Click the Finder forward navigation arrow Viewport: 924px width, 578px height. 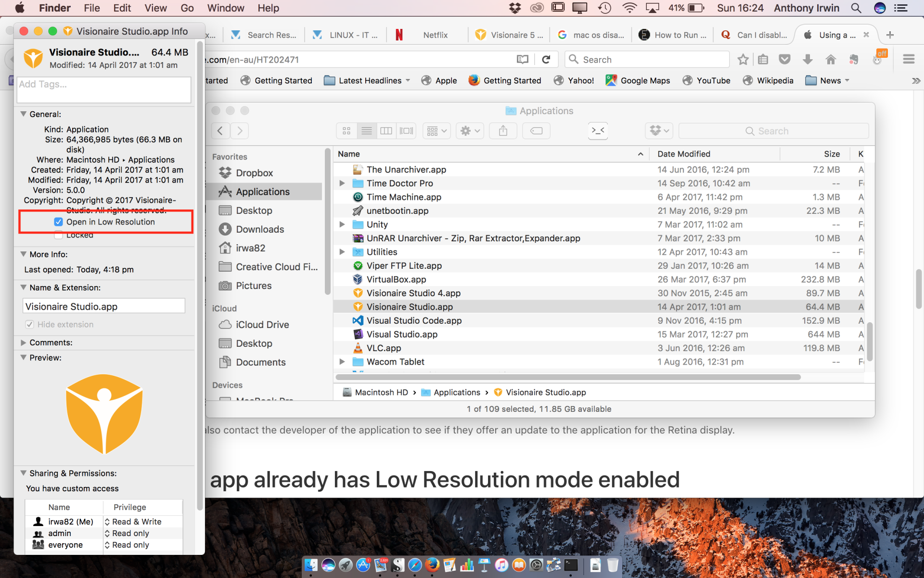pos(240,131)
